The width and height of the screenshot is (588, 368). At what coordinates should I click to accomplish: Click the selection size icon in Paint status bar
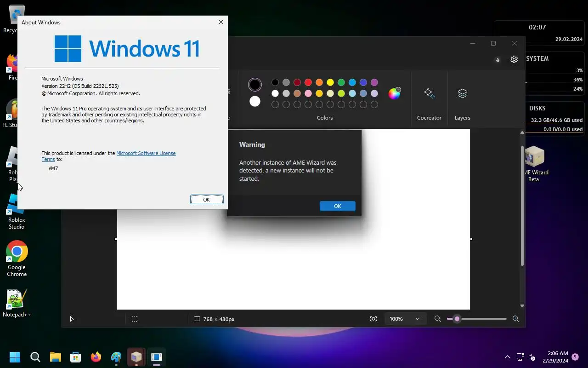(x=135, y=319)
